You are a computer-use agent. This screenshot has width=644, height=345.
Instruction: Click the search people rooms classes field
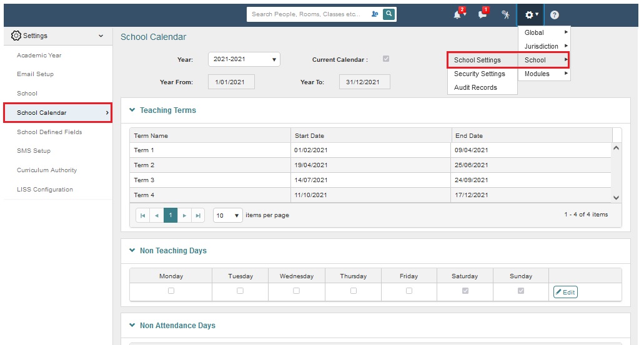pos(309,14)
